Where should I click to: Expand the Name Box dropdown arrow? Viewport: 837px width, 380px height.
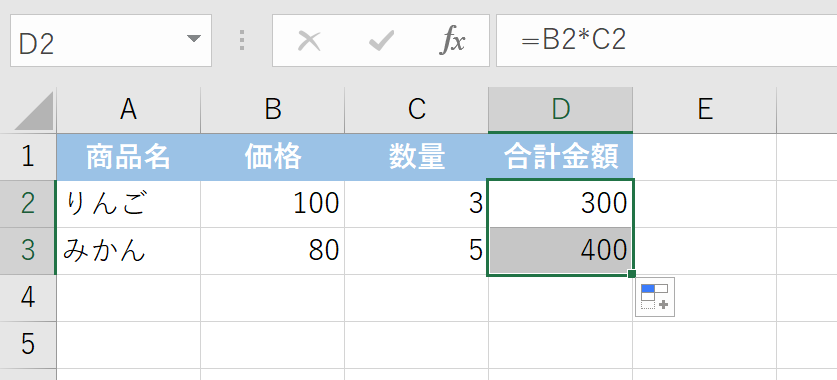pyautogui.click(x=193, y=38)
